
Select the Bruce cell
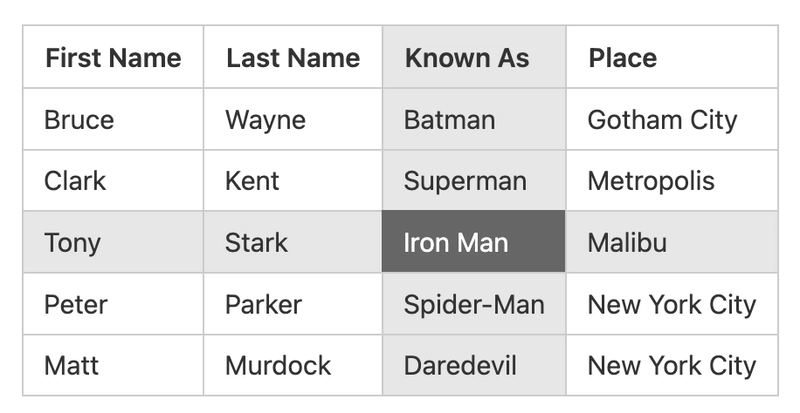[x=113, y=119]
